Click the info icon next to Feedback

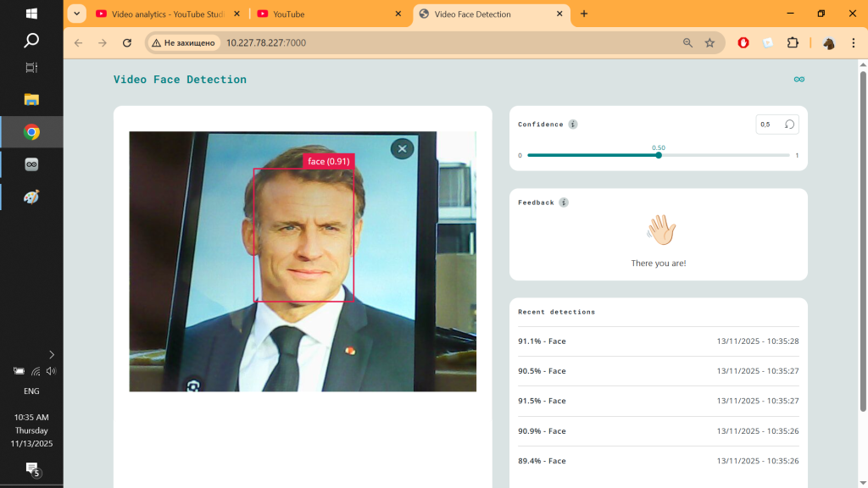tap(564, 202)
